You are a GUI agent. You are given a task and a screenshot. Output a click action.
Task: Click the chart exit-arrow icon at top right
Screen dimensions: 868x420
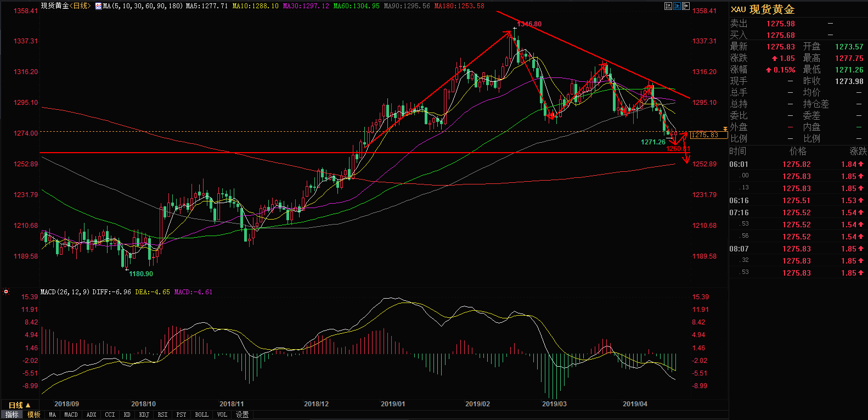pos(686,6)
